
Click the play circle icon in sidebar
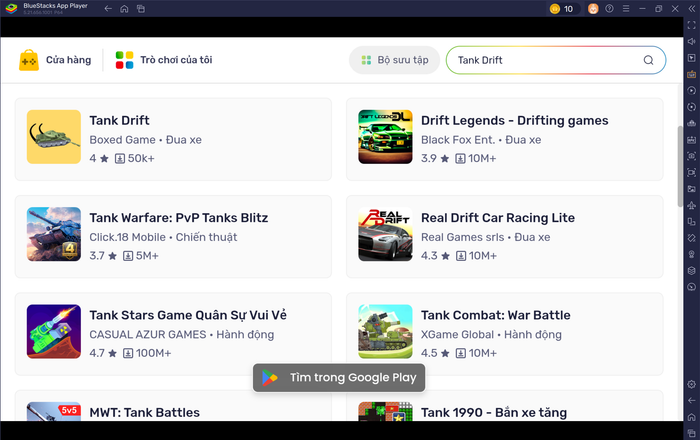[x=692, y=91]
